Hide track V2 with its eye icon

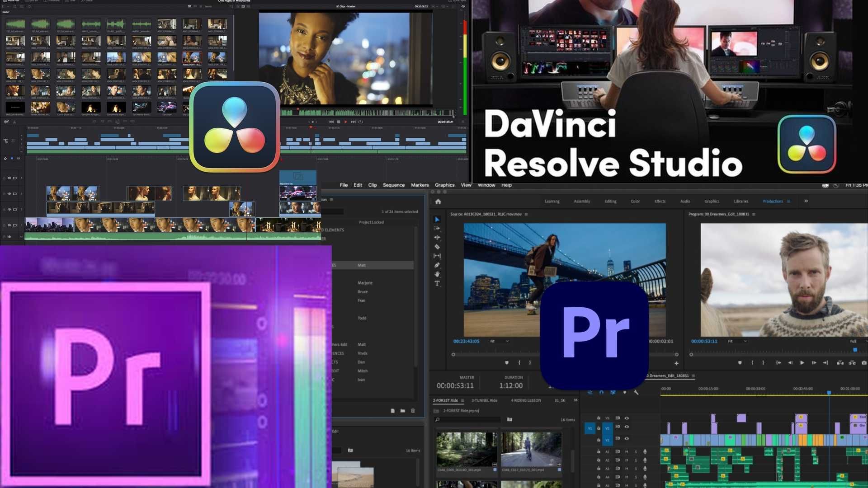tap(627, 427)
